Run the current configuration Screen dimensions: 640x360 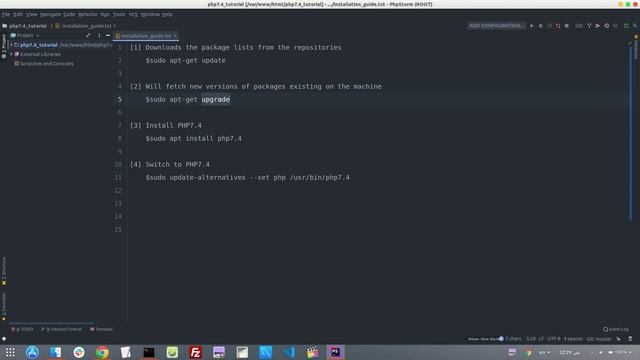[531, 26]
